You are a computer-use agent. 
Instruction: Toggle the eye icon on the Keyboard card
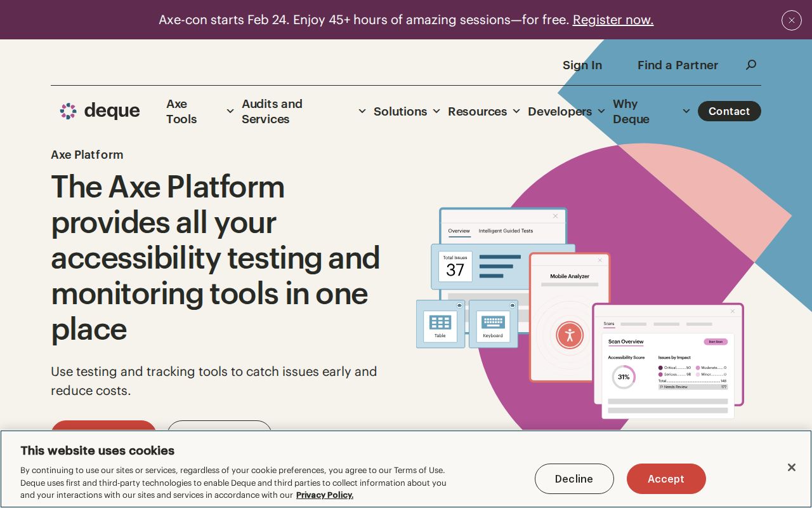pyautogui.click(x=512, y=305)
